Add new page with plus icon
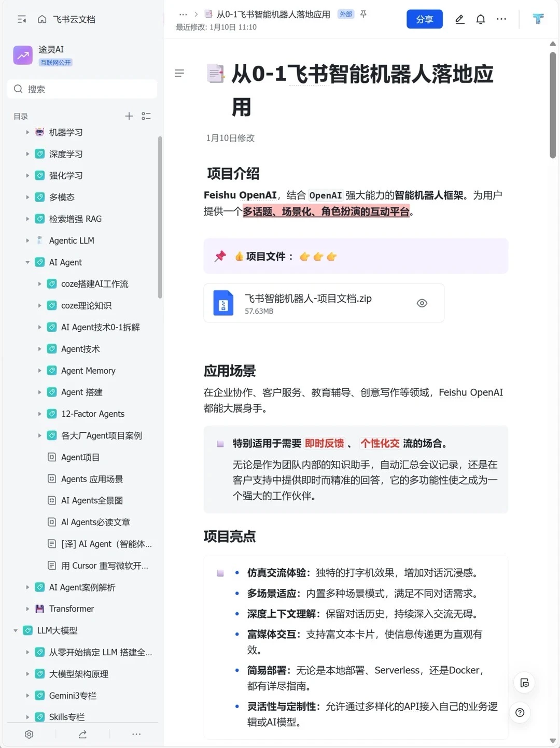The image size is (560, 748). pyautogui.click(x=129, y=116)
